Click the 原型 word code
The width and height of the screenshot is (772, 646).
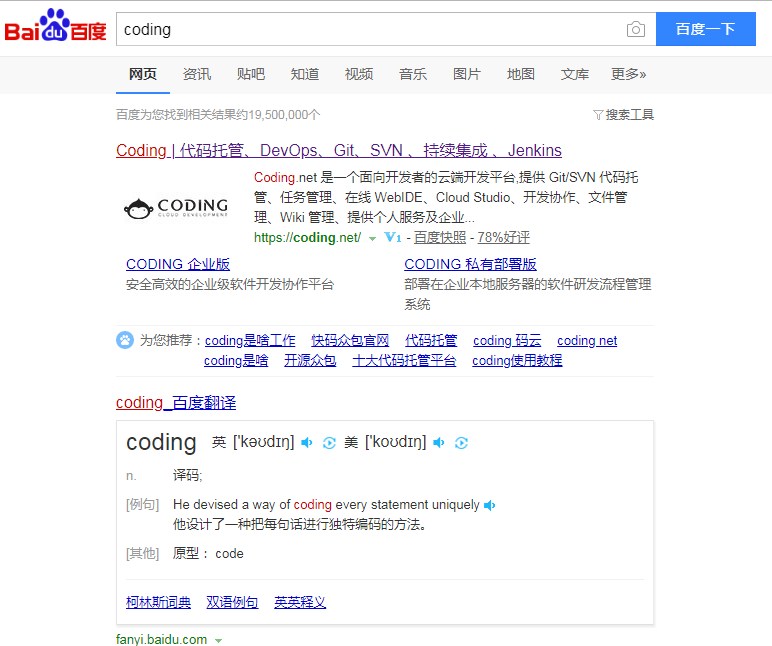[229, 554]
